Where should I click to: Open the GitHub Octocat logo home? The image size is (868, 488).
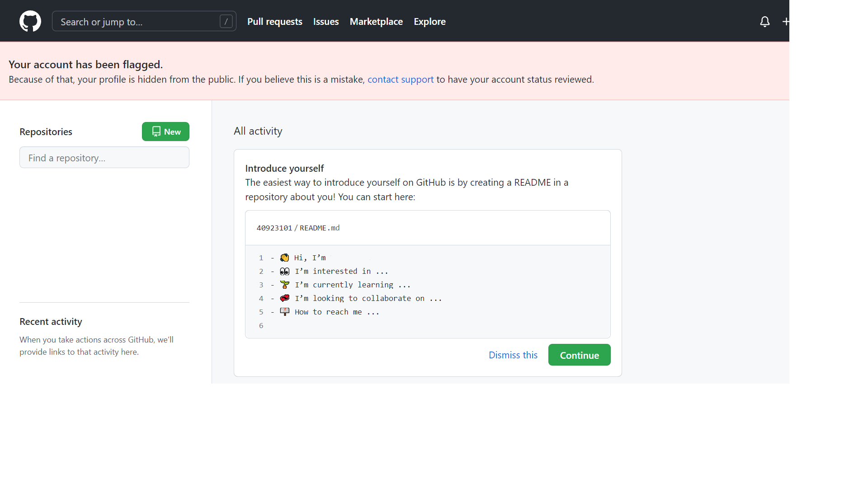[30, 21]
